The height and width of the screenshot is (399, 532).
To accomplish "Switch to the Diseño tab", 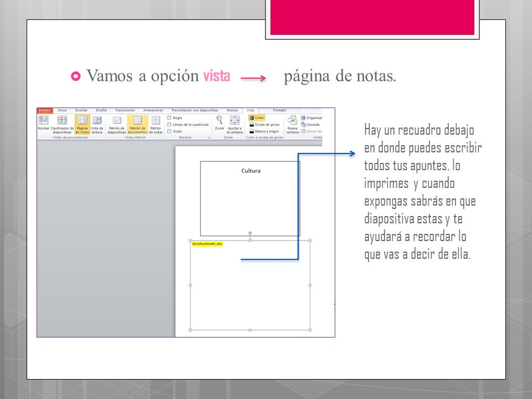I will coord(101,110).
